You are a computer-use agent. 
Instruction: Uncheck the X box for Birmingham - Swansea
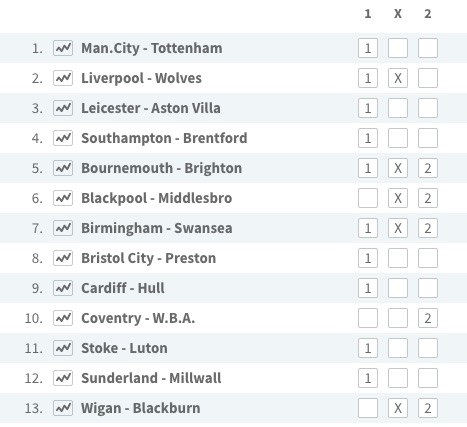coord(398,228)
